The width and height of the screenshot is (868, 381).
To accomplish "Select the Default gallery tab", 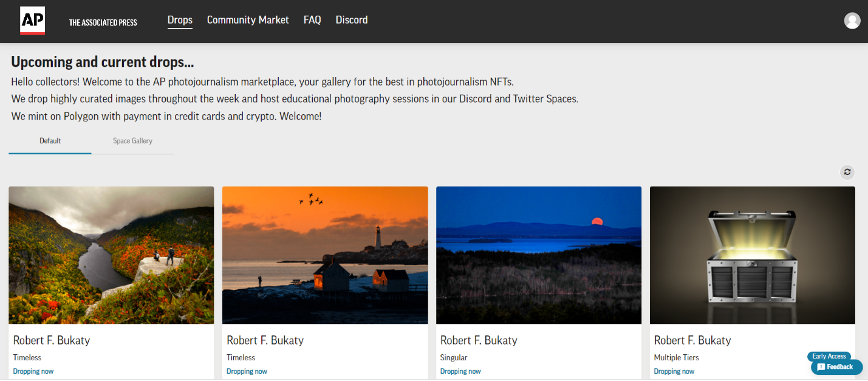I will [50, 141].
